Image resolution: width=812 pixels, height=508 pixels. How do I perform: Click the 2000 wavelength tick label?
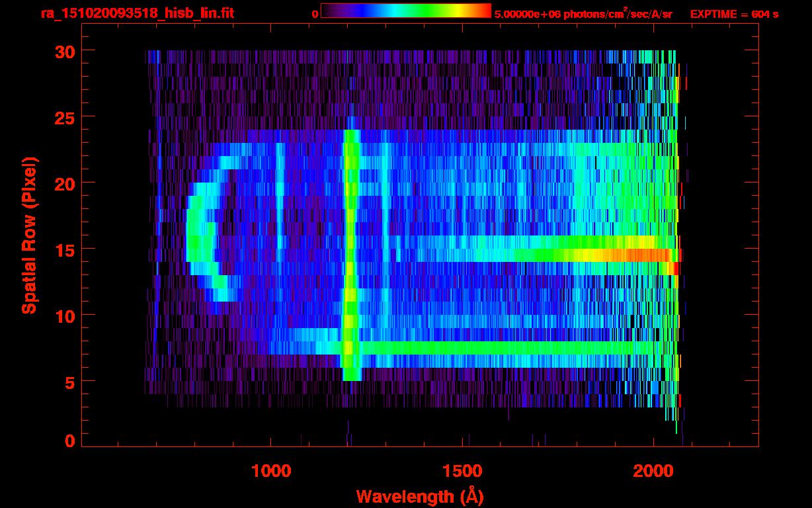pyautogui.click(x=653, y=471)
